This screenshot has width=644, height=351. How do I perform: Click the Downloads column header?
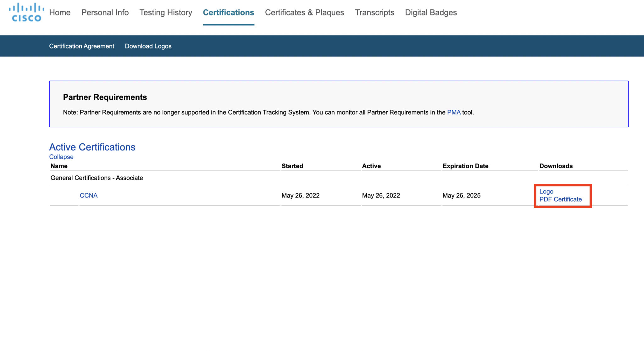pos(556,166)
